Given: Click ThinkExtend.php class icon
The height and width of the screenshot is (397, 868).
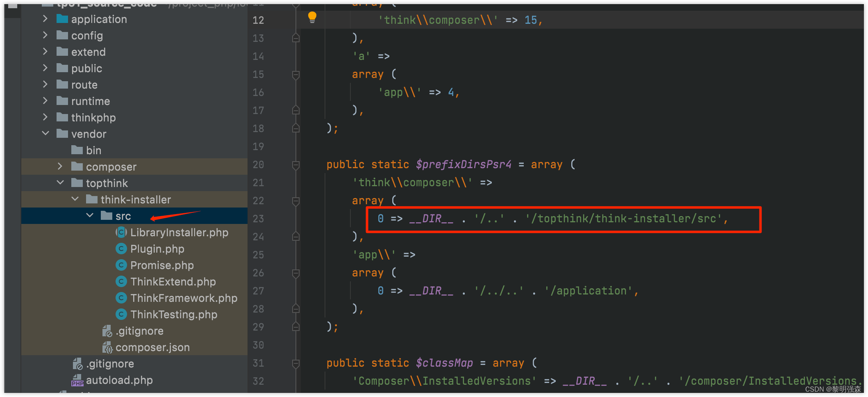Looking at the screenshot, I should pyautogui.click(x=121, y=282).
